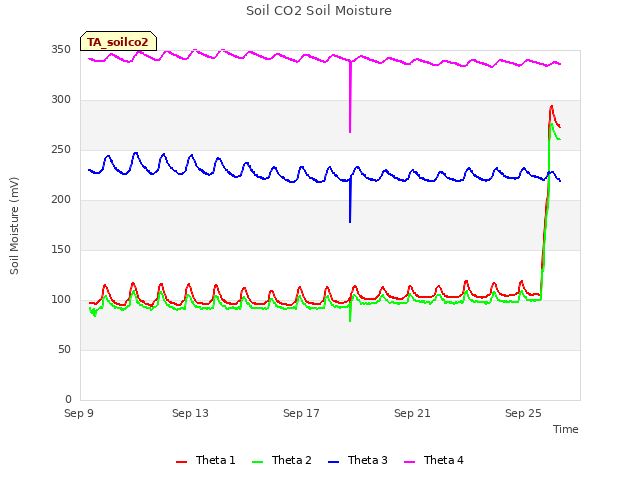Click the red Theta 1 peak near Sep 26
This screenshot has height=480, width=640.
point(551,107)
